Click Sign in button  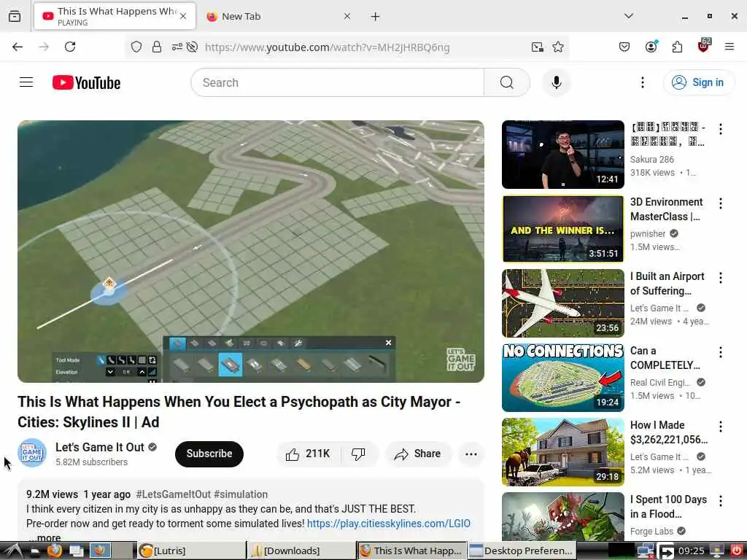[698, 82]
